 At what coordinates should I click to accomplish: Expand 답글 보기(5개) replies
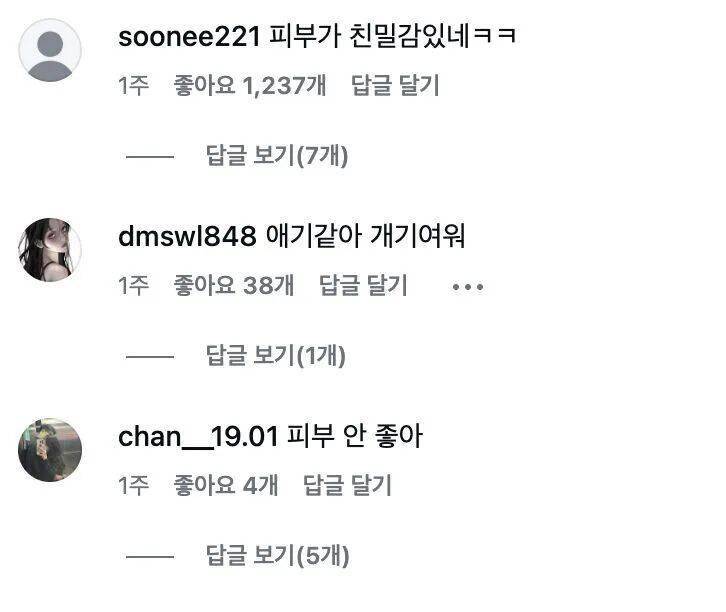click(277, 556)
